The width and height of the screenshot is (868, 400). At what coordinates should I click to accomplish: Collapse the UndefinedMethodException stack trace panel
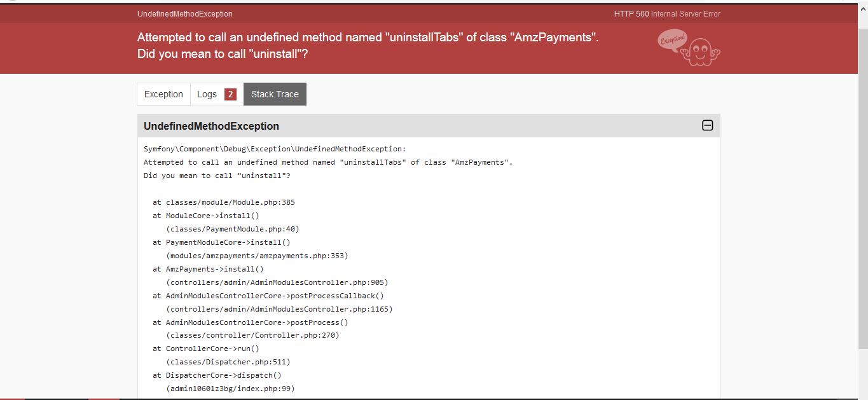tap(706, 126)
